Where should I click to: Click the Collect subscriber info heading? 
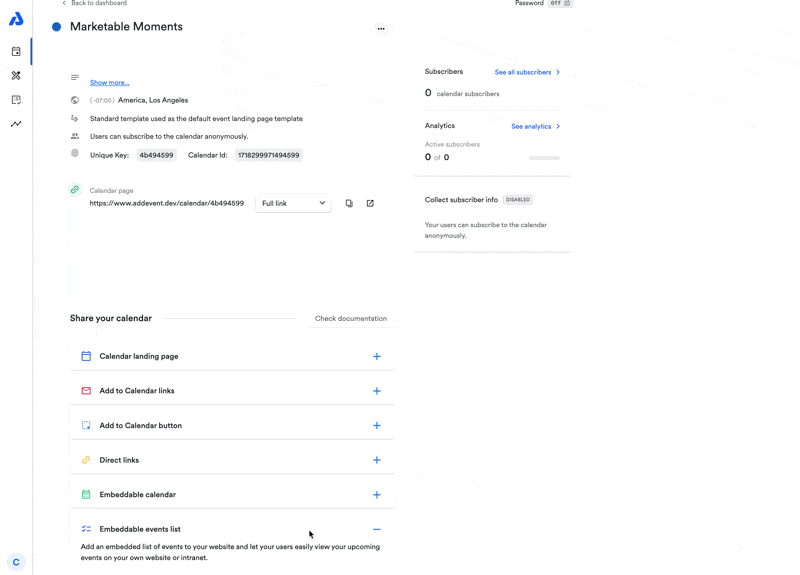[x=461, y=199]
